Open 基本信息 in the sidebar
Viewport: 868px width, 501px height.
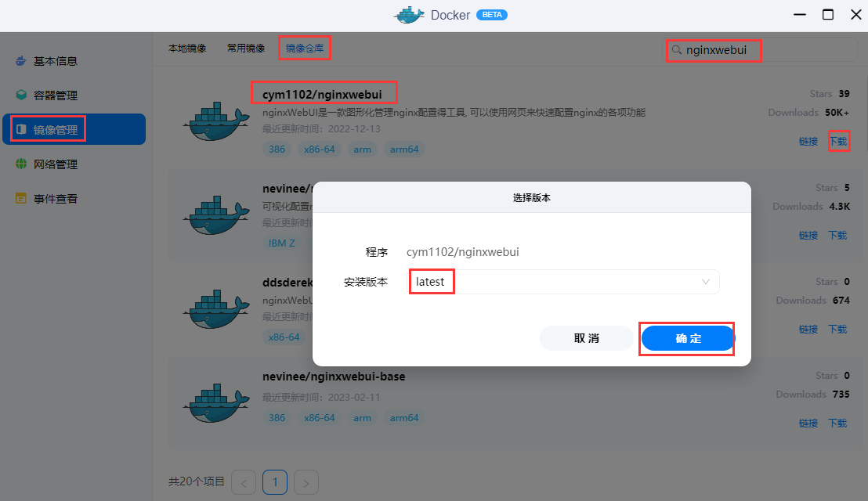point(74,61)
